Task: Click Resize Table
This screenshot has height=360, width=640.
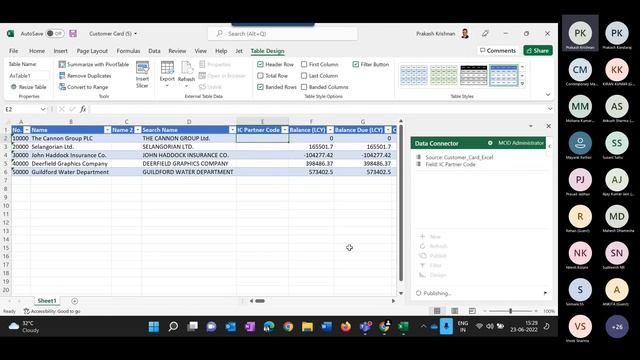Action: tap(28, 87)
